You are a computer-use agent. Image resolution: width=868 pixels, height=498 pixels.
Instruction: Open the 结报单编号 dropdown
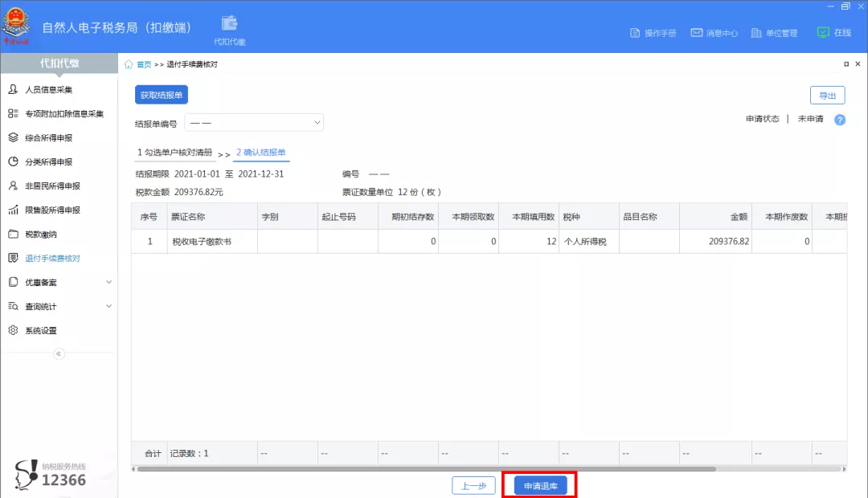(254, 121)
